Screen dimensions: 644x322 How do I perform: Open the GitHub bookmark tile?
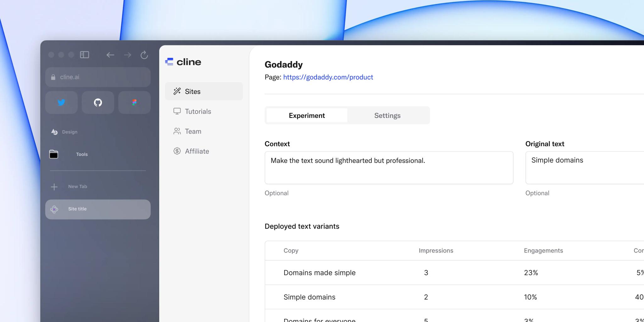pyautogui.click(x=98, y=103)
